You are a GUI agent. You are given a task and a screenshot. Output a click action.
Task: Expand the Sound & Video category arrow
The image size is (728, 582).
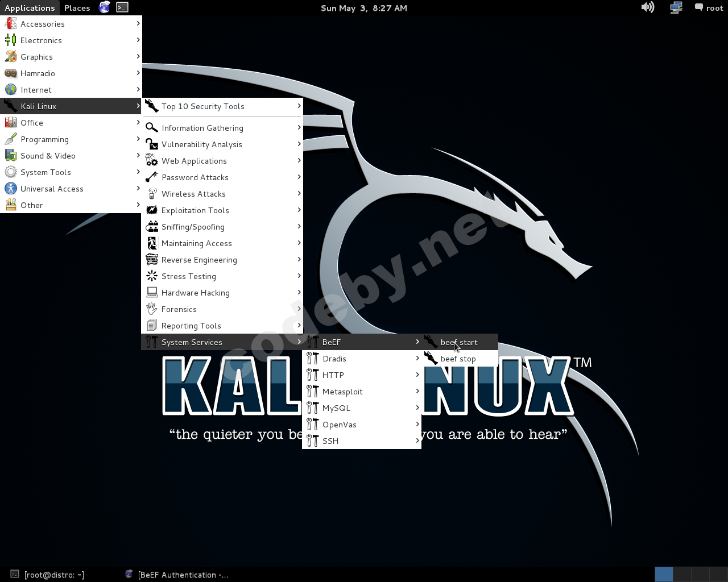[138, 155]
